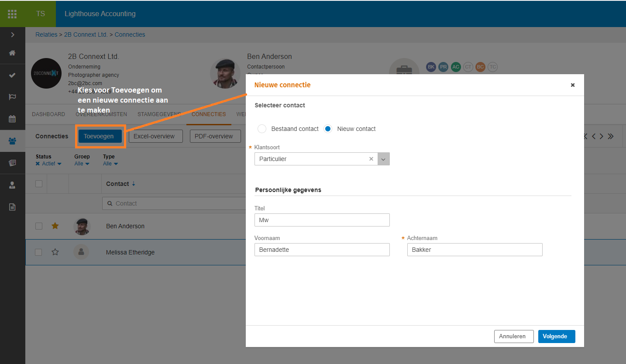Open the flag icon in sidebar

(x=12, y=97)
